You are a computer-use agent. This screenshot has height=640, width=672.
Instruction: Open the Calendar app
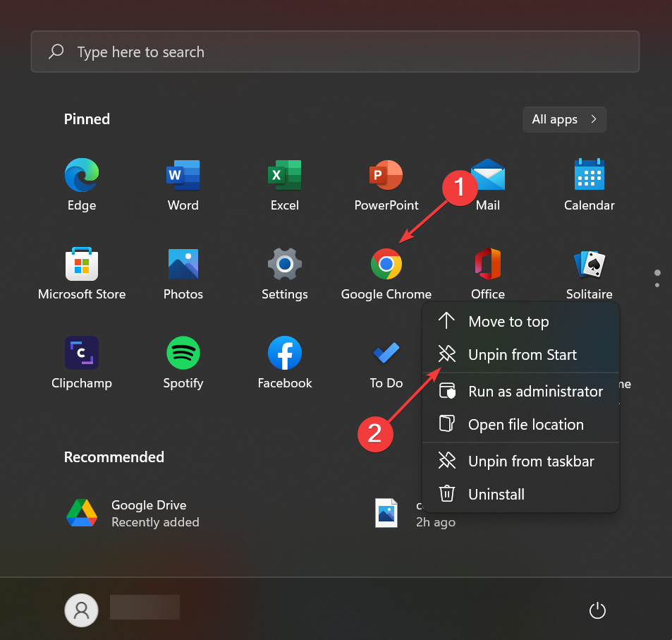point(589,174)
